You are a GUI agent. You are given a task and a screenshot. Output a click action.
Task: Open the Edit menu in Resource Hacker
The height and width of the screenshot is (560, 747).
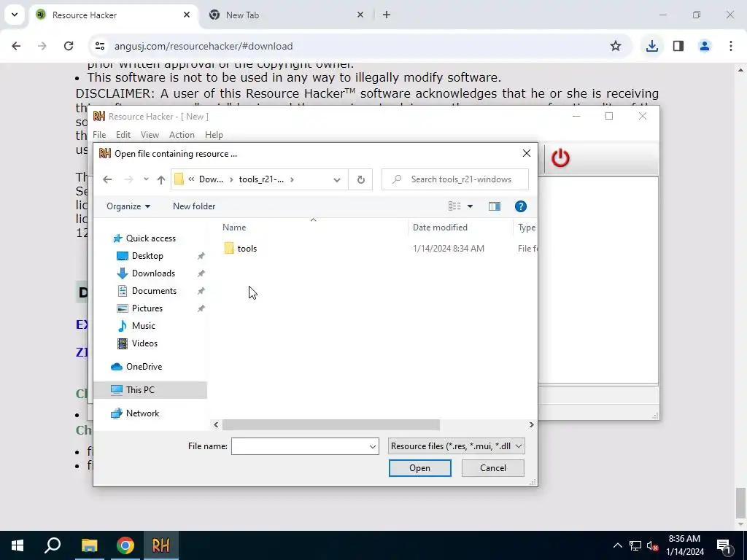[123, 135]
